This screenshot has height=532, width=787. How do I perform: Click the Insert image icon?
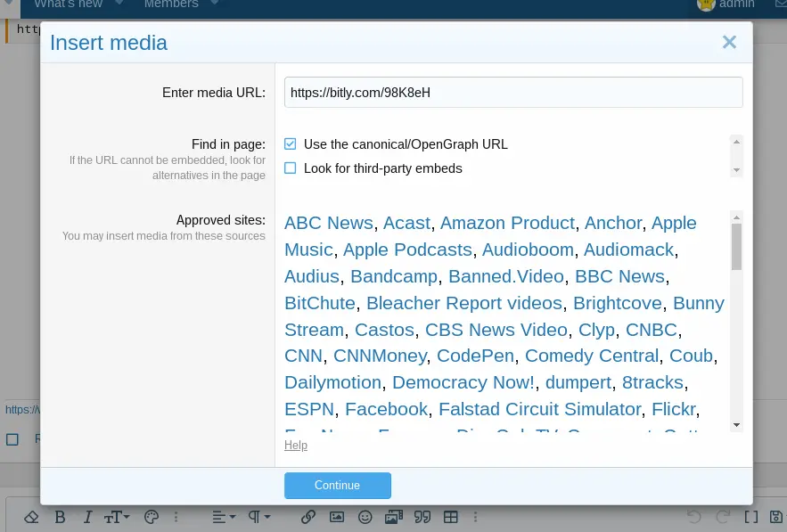(x=337, y=517)
